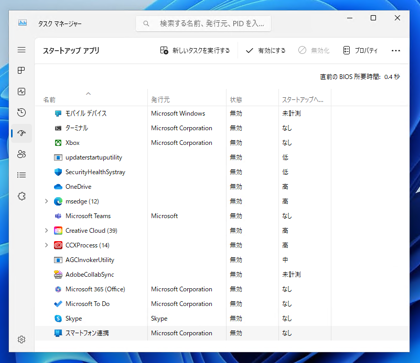Click the updaterstartuputility icon
420x363 pixels.
58,157
